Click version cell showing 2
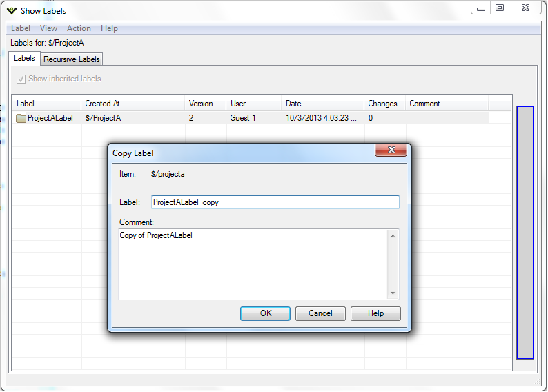548x392 pixels. [x=191, y=118]
